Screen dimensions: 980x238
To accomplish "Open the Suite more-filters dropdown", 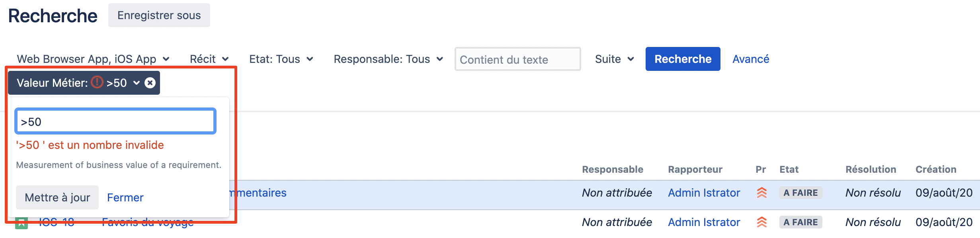I will point(614,59).
